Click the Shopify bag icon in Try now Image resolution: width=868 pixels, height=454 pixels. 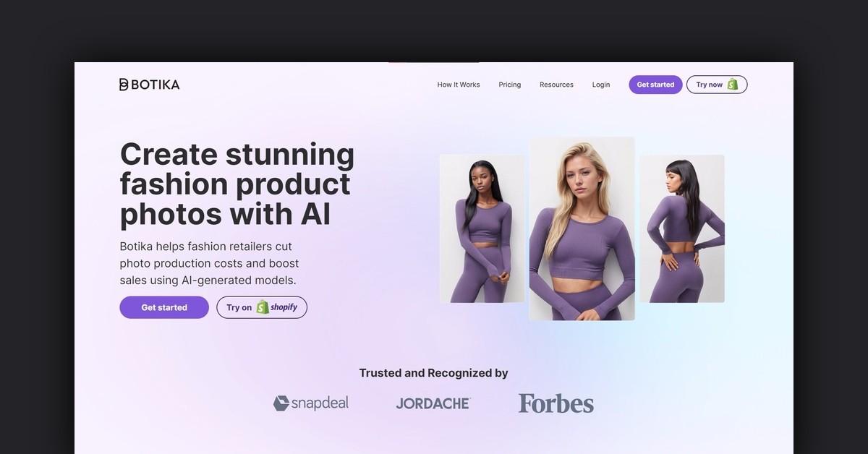pyautogui.click(x=733, y=85)
